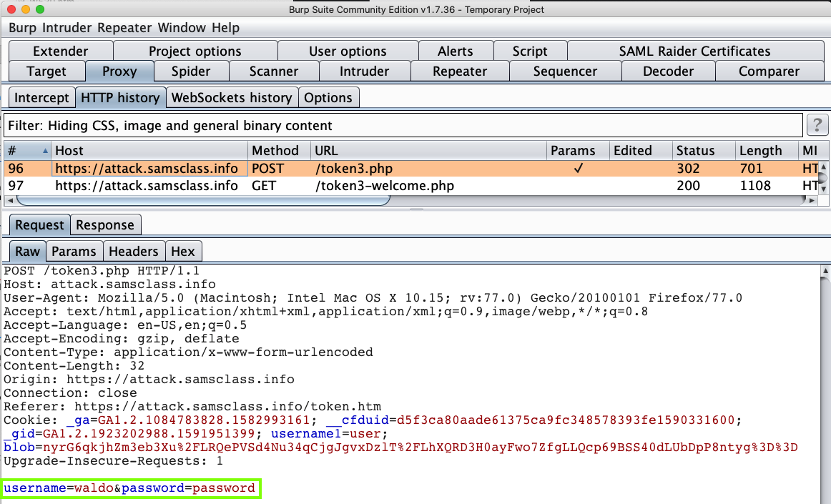Click the checkmark in the Params column of row 96
Image resolution: width=831 pixels, height=504 pixels.
[579, 169]
